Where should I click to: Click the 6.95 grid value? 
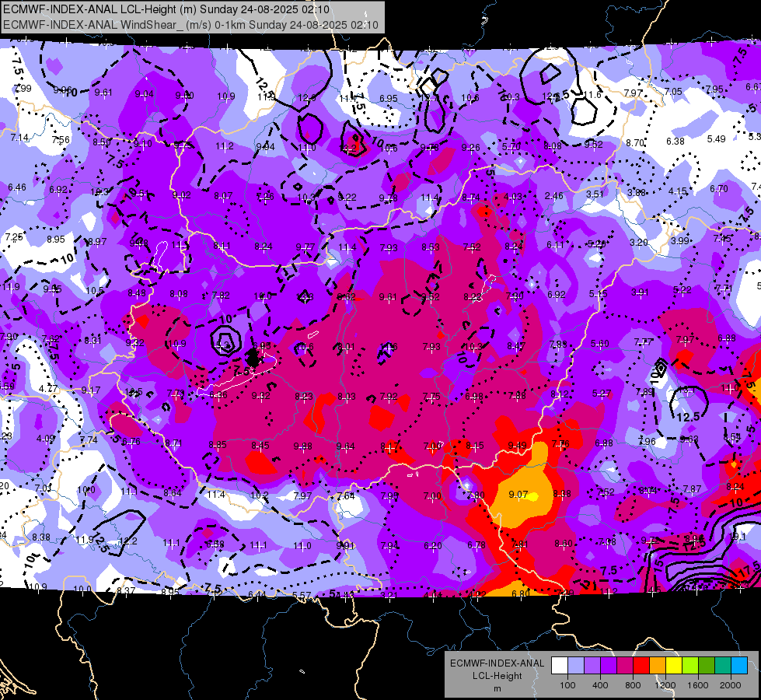coord(388,99)
